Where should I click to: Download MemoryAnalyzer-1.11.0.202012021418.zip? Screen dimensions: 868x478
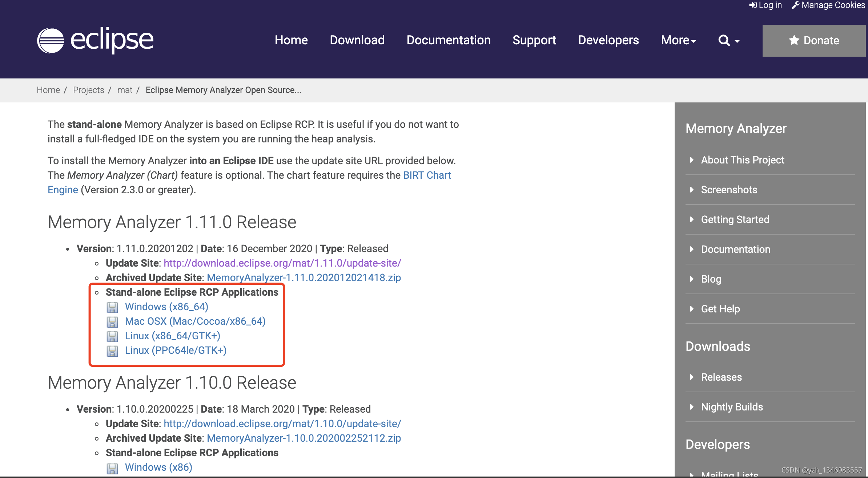[x=304, y=278]
